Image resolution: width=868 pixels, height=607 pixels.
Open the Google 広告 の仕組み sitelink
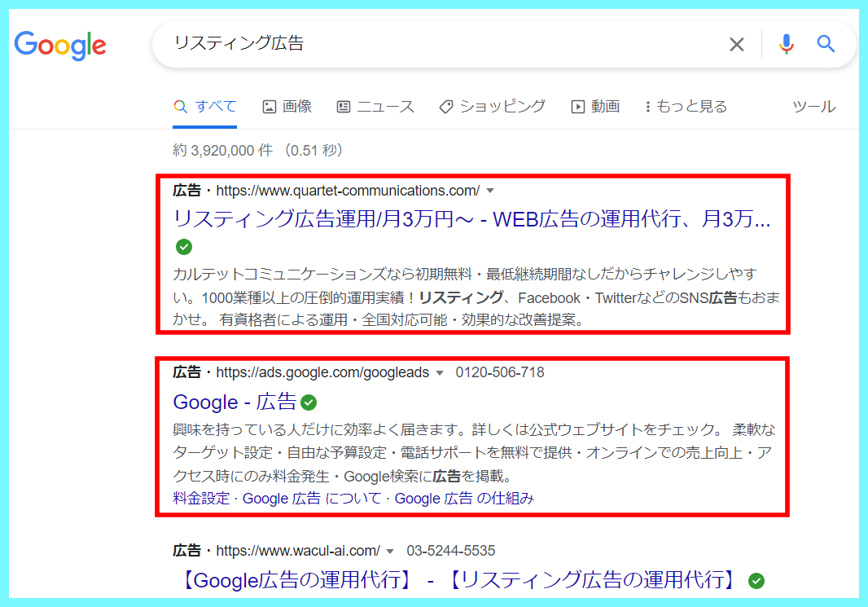pyautogui.click(x=464, y=499)
